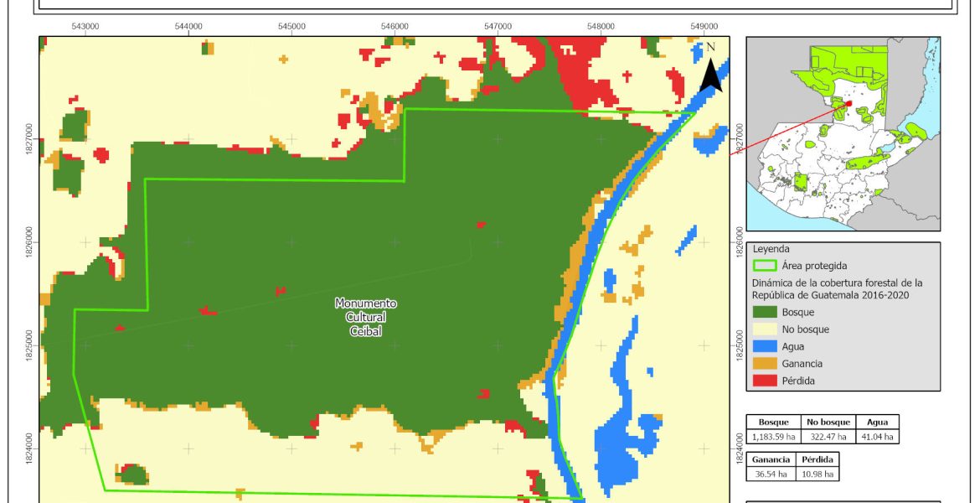Click the Monumento Cultural Ceibal map label

click(x=366, y=317)
